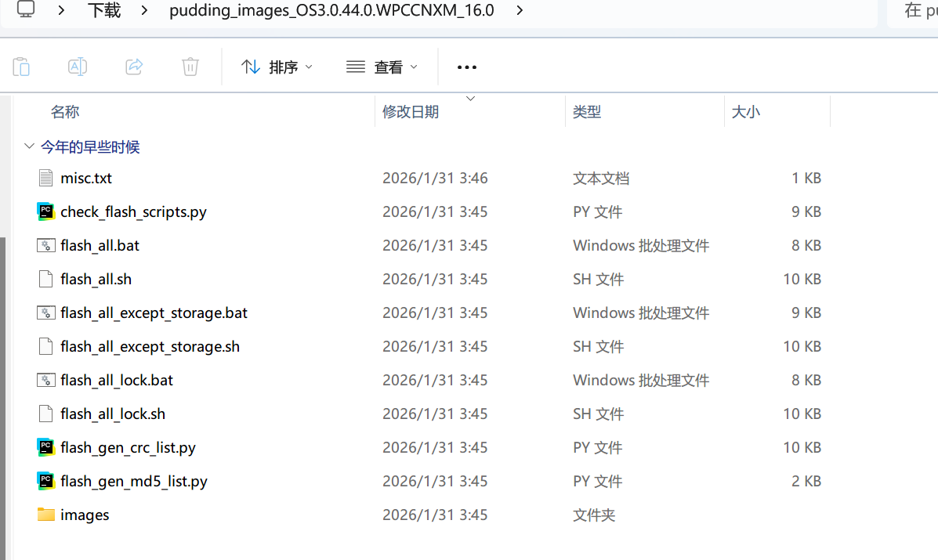Screen dimensions: 938x560
Task: Click the Rename icon in toolbar
Action: pos(78,67)
